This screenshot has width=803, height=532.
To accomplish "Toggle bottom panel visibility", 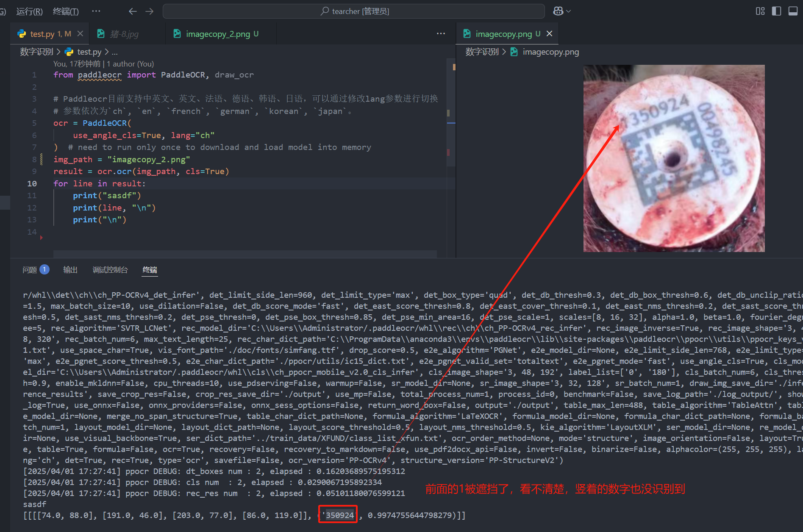I will (793, 11).
